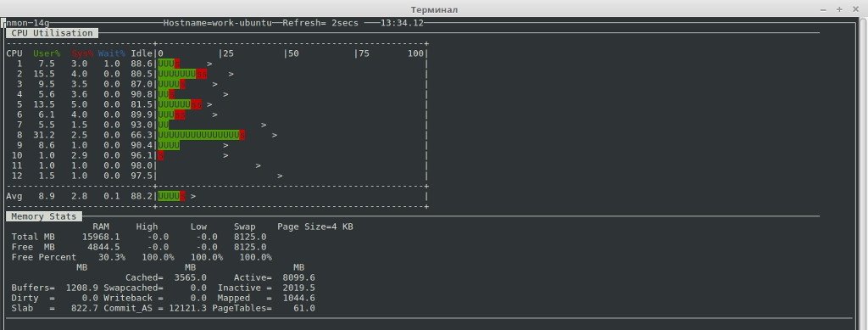The image size is (868, 330).
Task: Click the peak marker on CPU 7 row
Action: point(264,126)
